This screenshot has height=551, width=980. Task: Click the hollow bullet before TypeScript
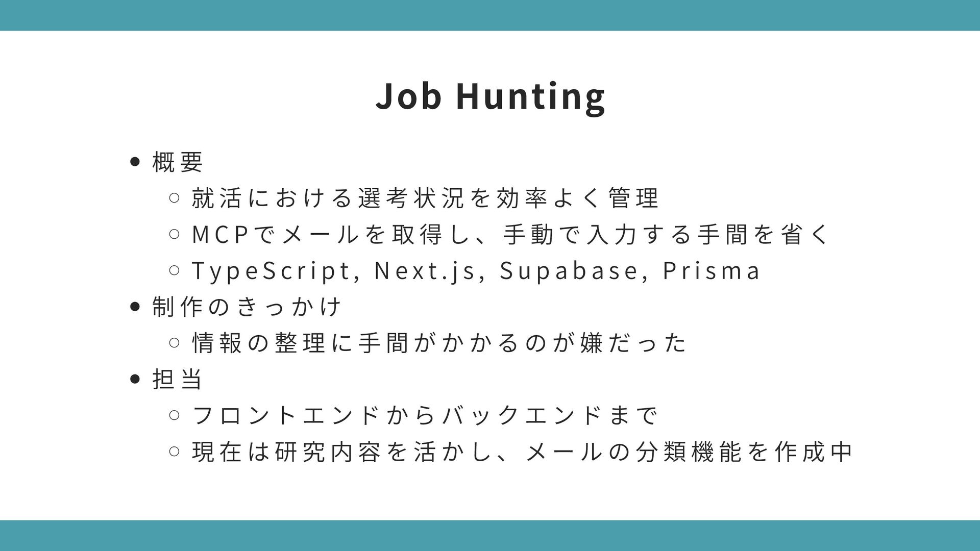pos(174,270)
